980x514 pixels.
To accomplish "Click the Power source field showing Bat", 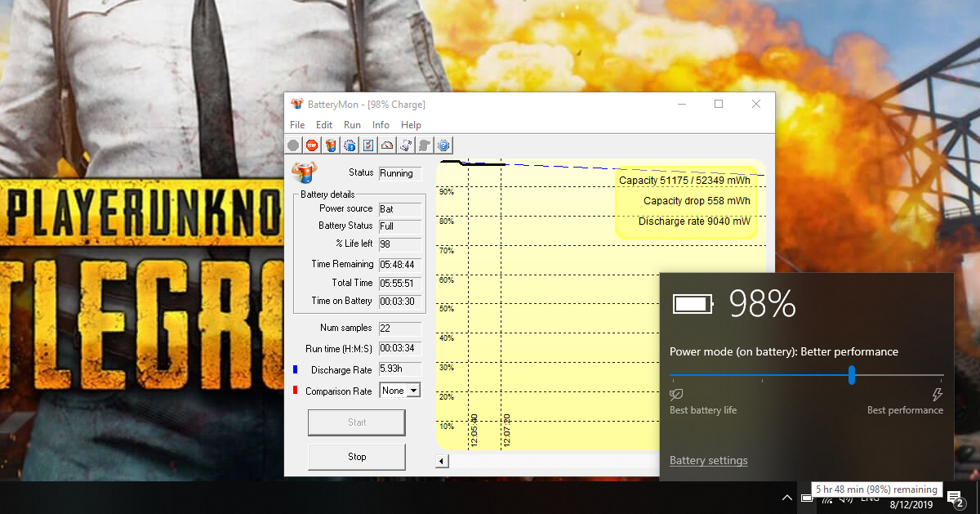I will pyautogui.click(x=400, y=208).
